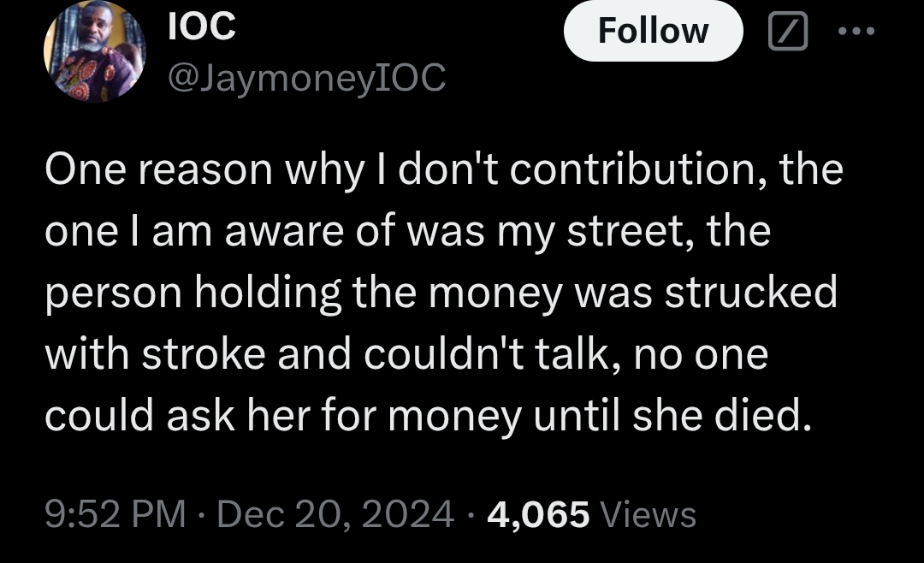Viewport: 924px width, 563px height.
Task: Click the Dec 20, 2024 date
Action: [x=335, y=514]
